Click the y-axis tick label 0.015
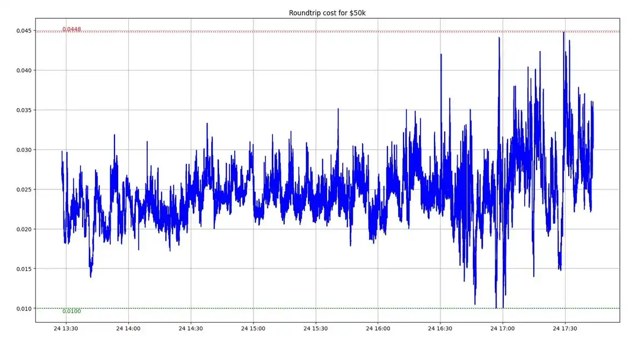The width and height of the screenshot is (644, 341). point(24,268)
